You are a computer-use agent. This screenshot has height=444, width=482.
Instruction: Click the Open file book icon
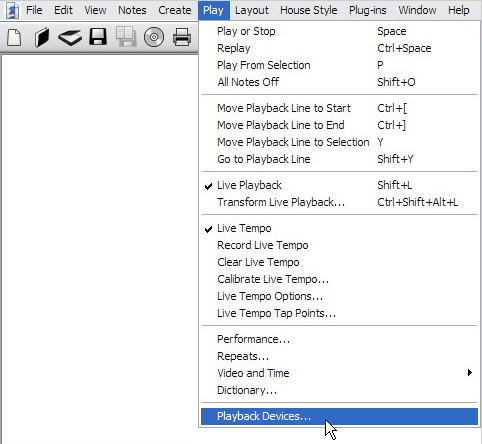click(x=42, y=37)
